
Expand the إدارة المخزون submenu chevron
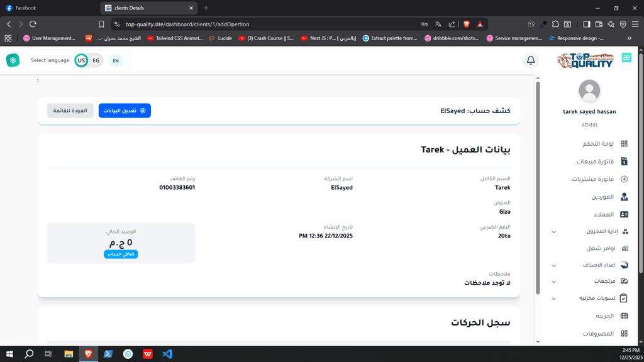pos(553,232)
